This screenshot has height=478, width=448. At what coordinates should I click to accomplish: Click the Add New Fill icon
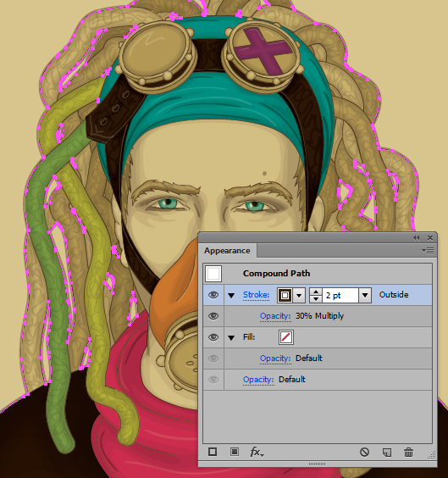tap(235, 452)
